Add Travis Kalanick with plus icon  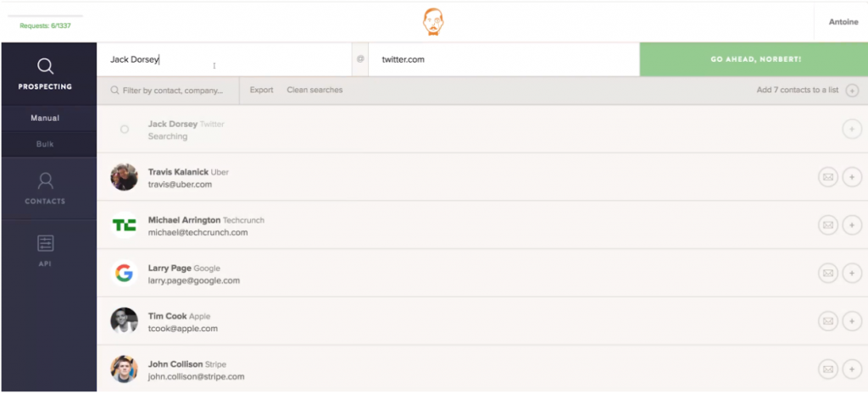[852, 178]
